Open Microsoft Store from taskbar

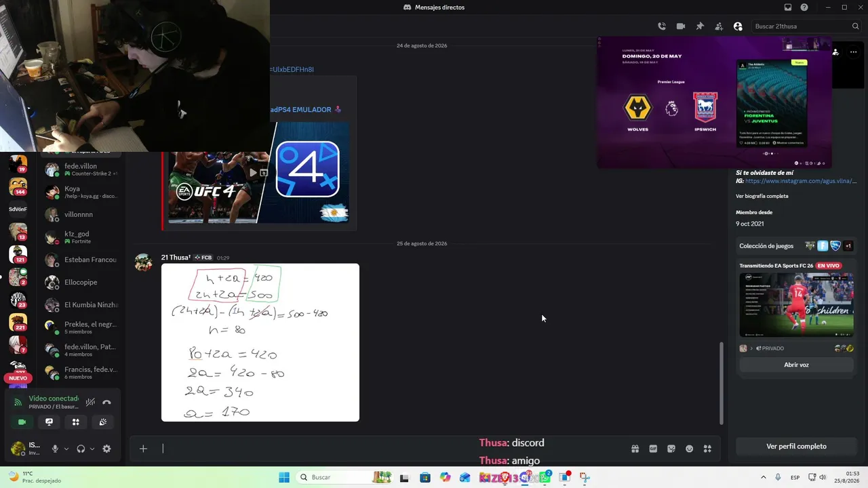425,477
